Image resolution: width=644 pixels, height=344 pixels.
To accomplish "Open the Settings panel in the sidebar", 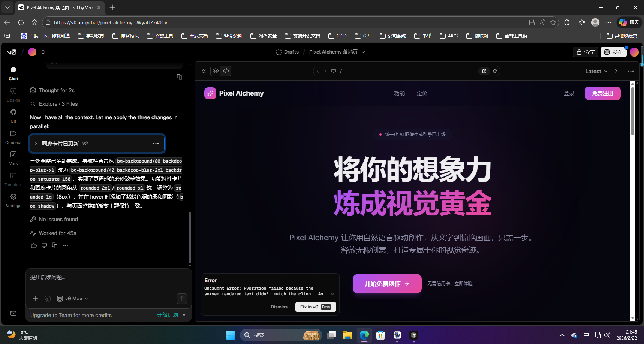I will [13, 200].
